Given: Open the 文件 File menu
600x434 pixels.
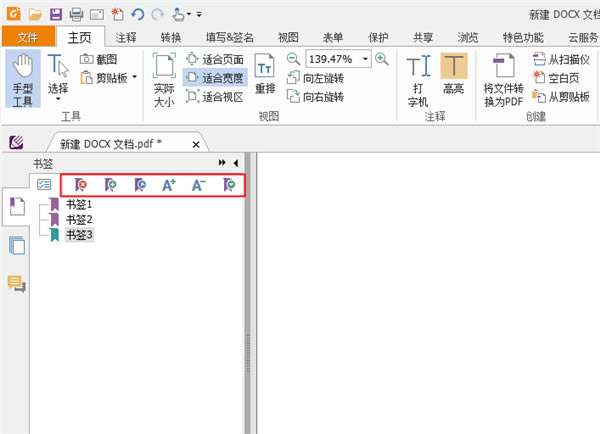Looking at the screenshot, I should point(28,37).
